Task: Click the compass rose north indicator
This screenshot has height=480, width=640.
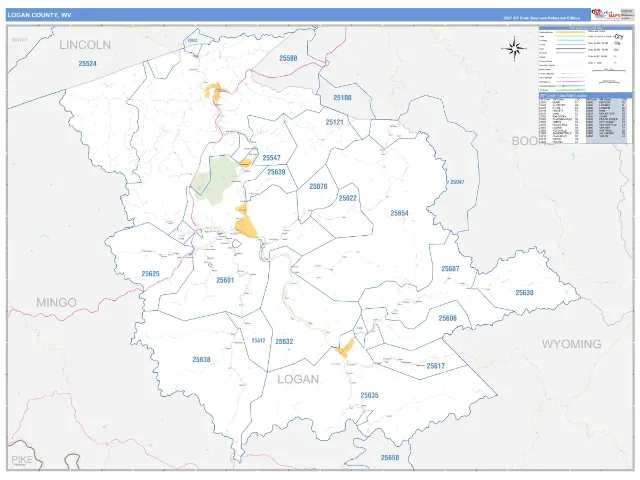Action: pyautogui.click(x=514, y=49)
